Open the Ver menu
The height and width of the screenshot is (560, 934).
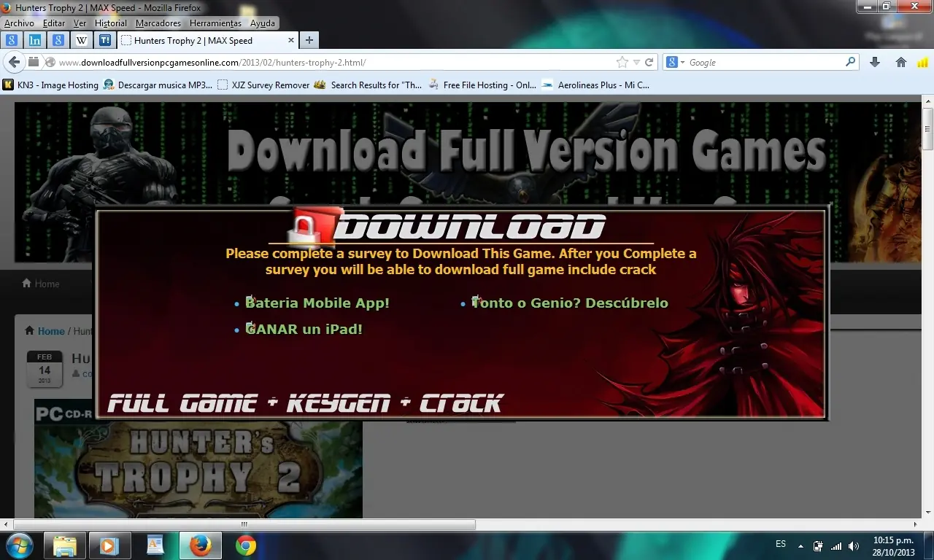80,23
